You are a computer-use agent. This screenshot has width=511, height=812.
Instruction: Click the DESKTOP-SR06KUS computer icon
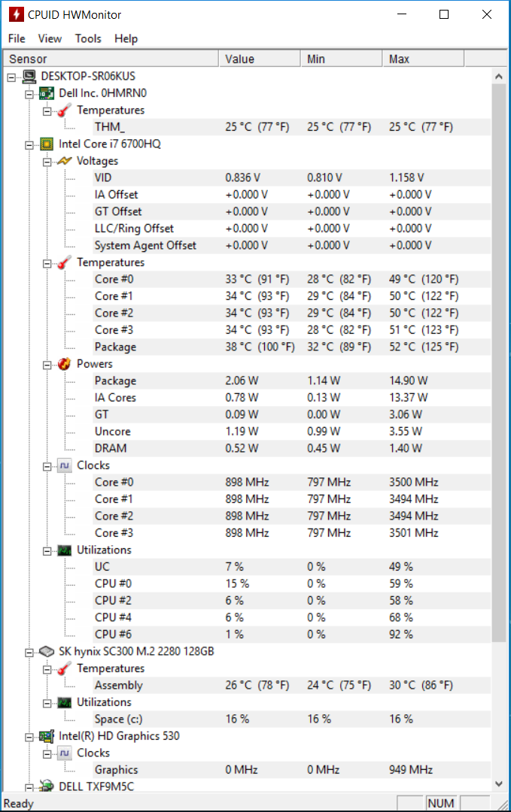29,77
